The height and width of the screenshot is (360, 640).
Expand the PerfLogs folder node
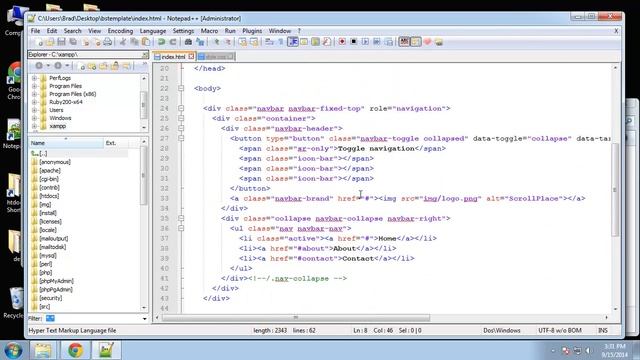34,78
